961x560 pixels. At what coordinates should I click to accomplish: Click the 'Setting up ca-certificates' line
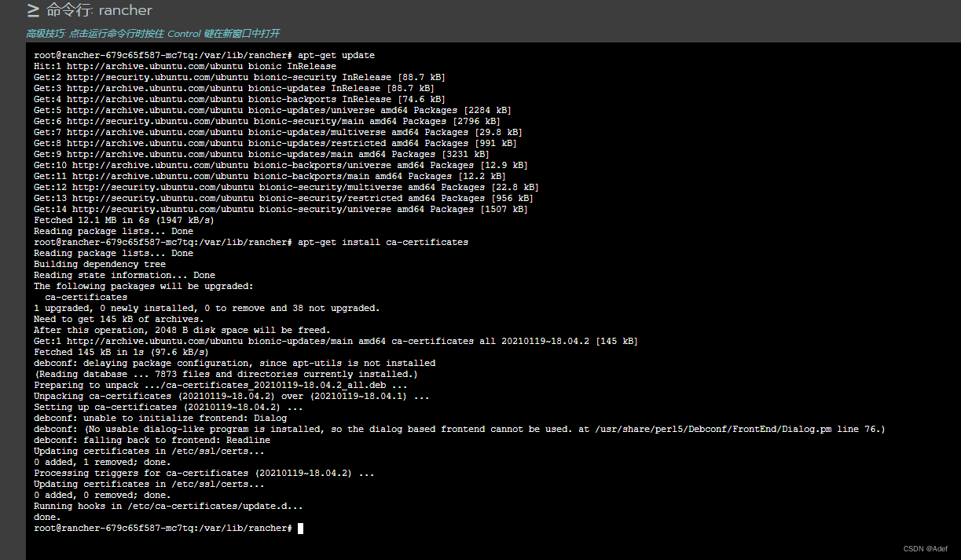pyautogui.click(x=168, y=407)
